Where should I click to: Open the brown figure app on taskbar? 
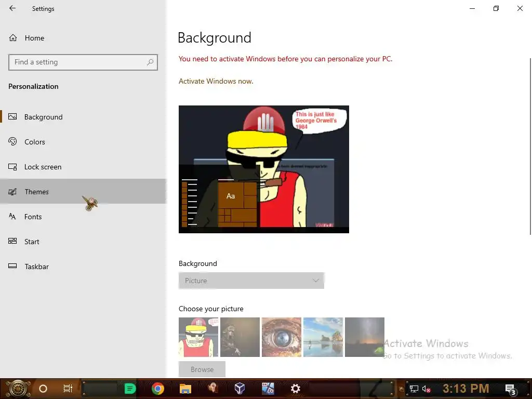tap(212, 388)
